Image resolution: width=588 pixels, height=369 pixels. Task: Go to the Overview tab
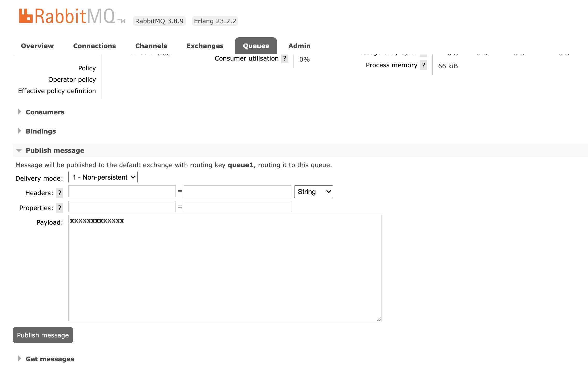[37, 46]
